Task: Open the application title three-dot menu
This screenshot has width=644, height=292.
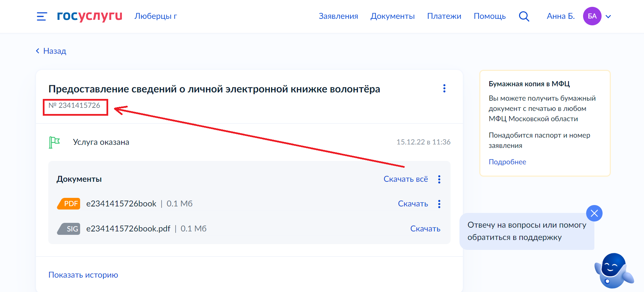Action: tap(444, 88)
